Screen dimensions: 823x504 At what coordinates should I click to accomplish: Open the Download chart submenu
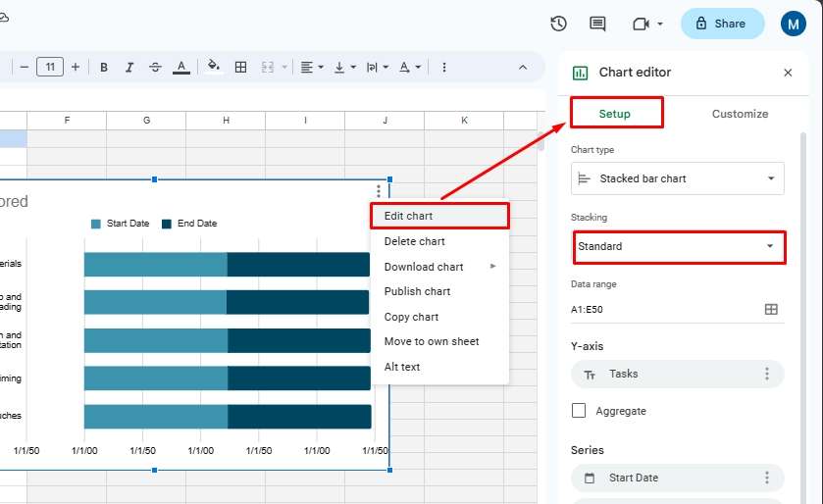[439, 267]
